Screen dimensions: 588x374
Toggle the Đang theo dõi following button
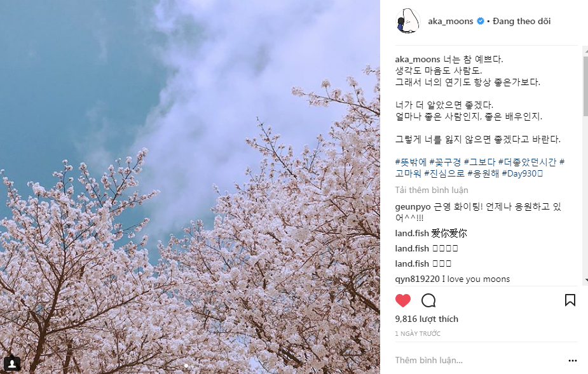click(522, 22)
